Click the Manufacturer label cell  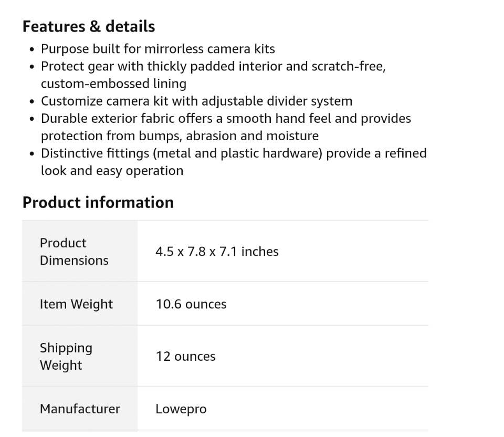80,409
